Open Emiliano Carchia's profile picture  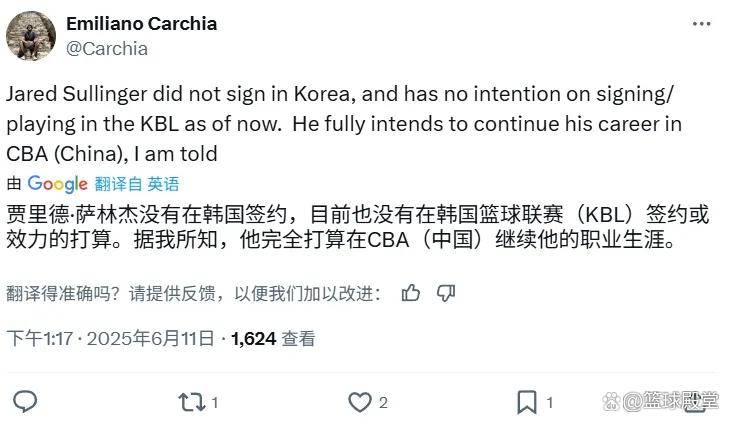coord(31,36)
